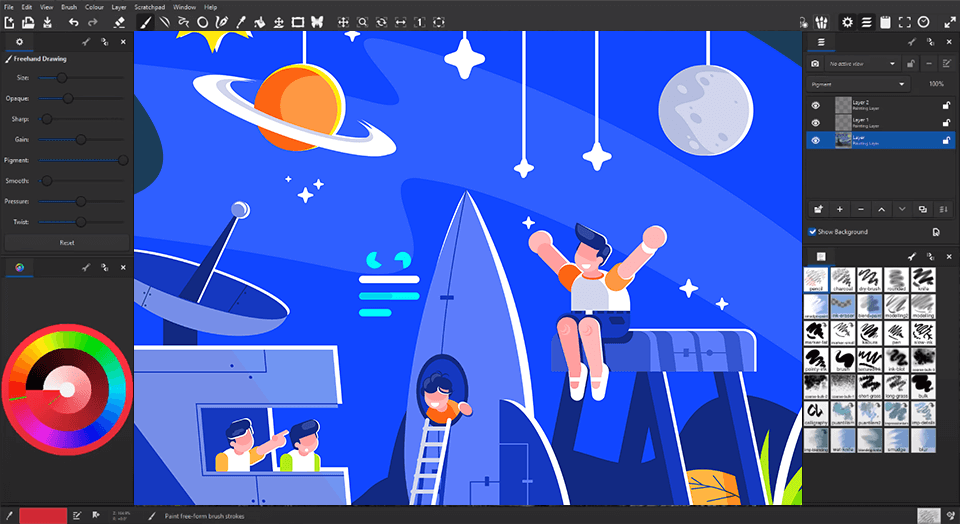Select the Eraser tool in toolbar
Screen dimensions: 960x524
pos(119,21)
